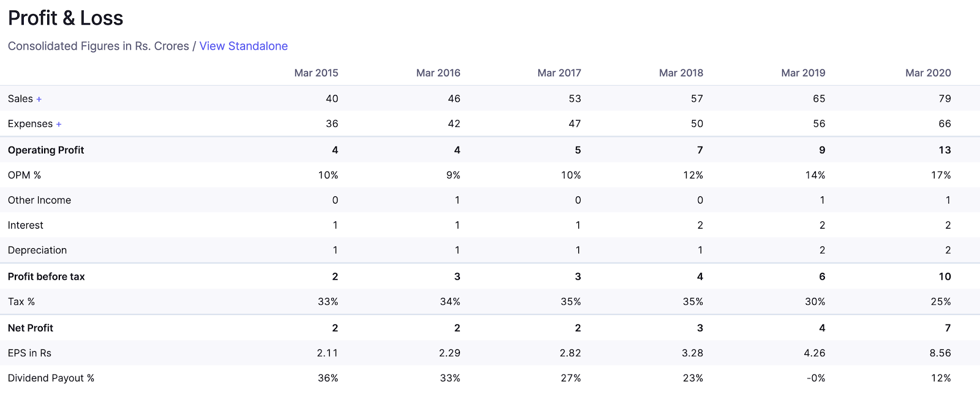The height and width of the screenshot is (393, 980).
Task: Click the EPS in Rs label
Action: [x=29, y=353]
